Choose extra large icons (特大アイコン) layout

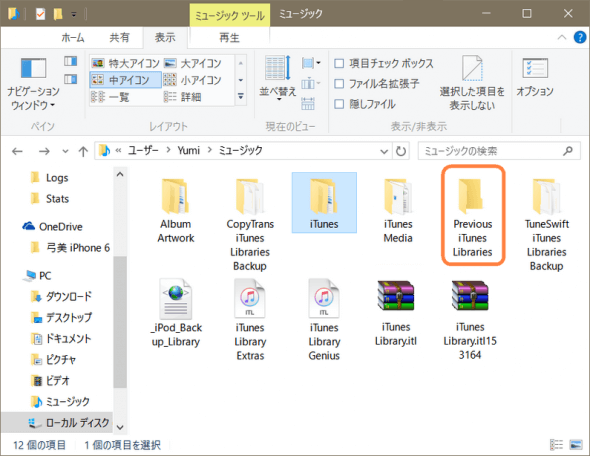[x=126, y=63]
